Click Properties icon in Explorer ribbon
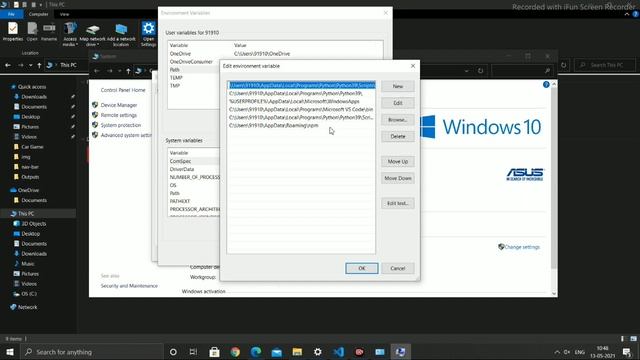 point(13,31)
